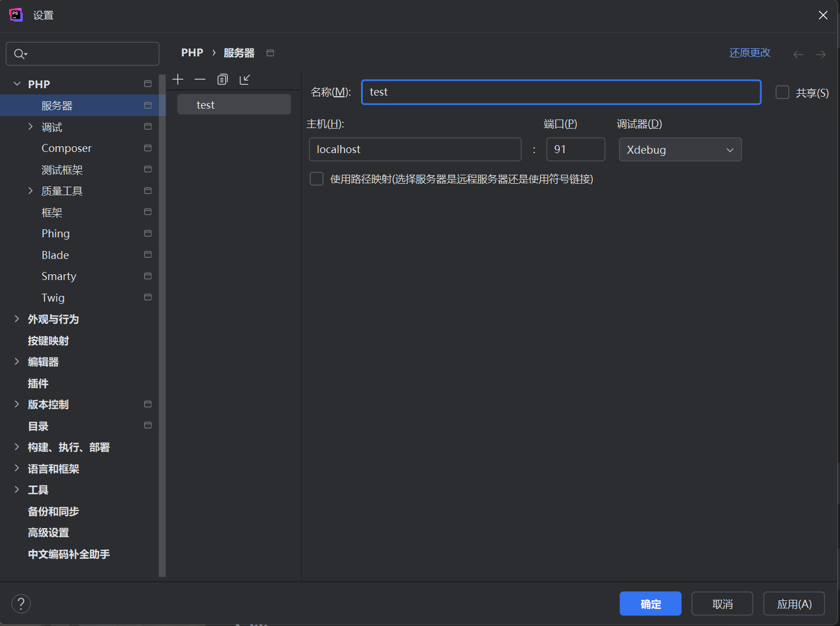Click the back navigation arrow
The height and width of the screenshot is (626, 840).
click(798, 55)
